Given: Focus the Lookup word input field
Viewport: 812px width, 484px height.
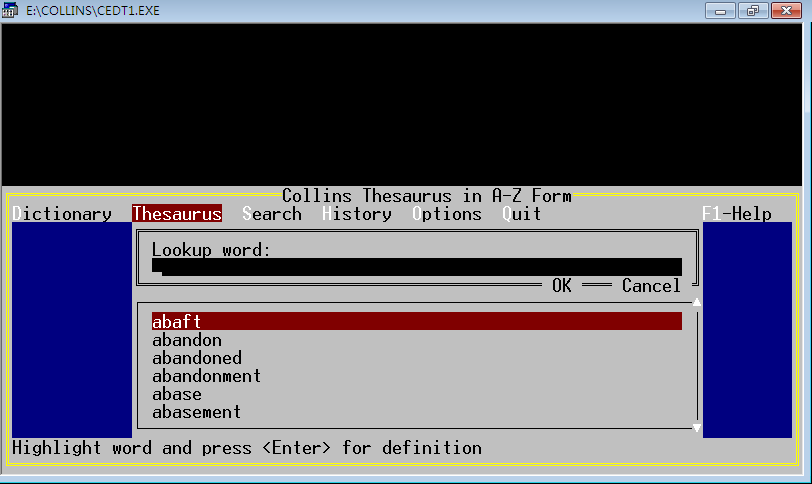Looking at the screenshot, I should click(x=416, y=267).
